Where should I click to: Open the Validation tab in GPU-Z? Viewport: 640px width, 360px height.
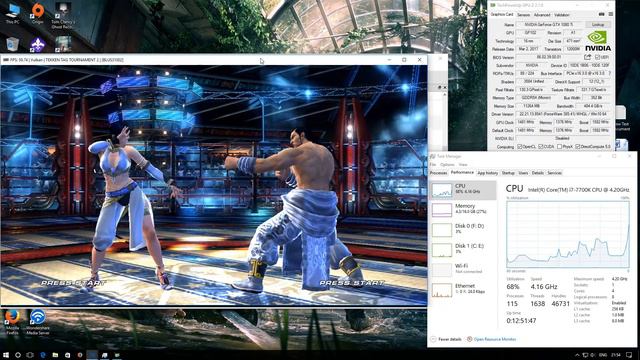tap(562, 15)
